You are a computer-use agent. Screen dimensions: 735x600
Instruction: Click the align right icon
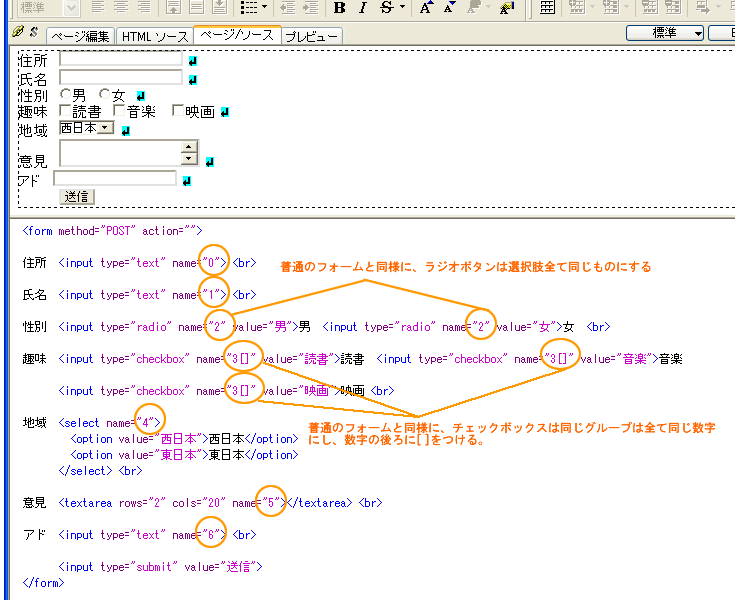pos(144,7)
